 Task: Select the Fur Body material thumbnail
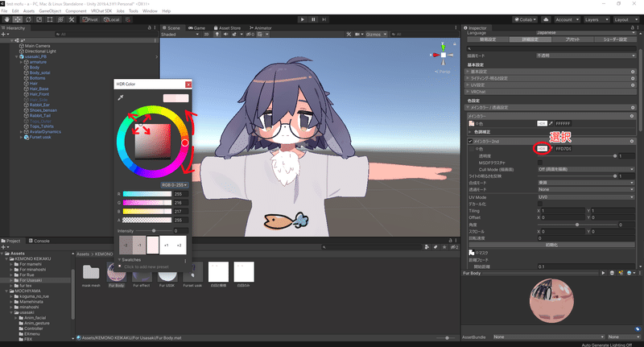[x=116, y=272]
